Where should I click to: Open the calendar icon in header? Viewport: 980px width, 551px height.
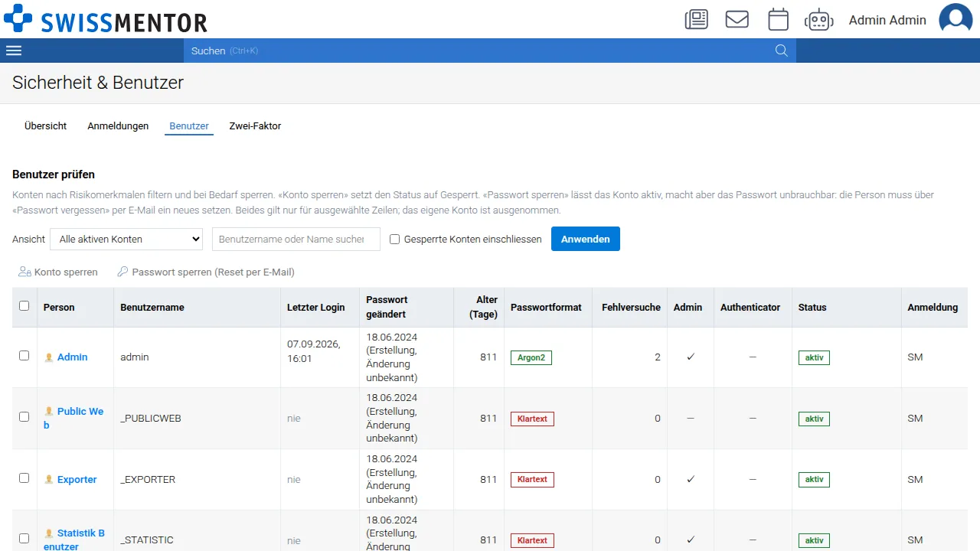[778, 19]
